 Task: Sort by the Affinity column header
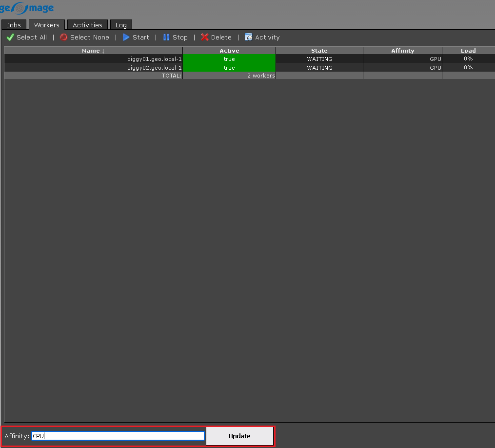(402, 51)
